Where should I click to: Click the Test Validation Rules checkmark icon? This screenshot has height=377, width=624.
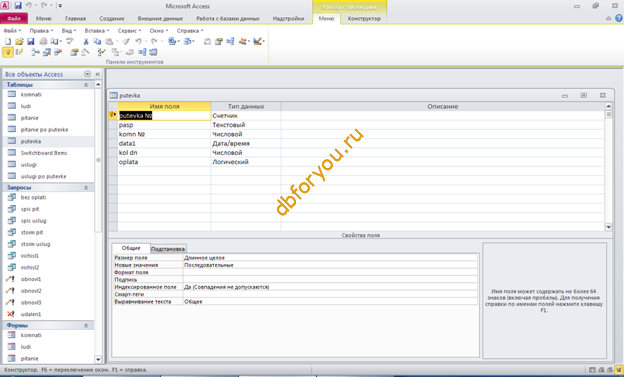pyautogui.click(x=102, y=52)
